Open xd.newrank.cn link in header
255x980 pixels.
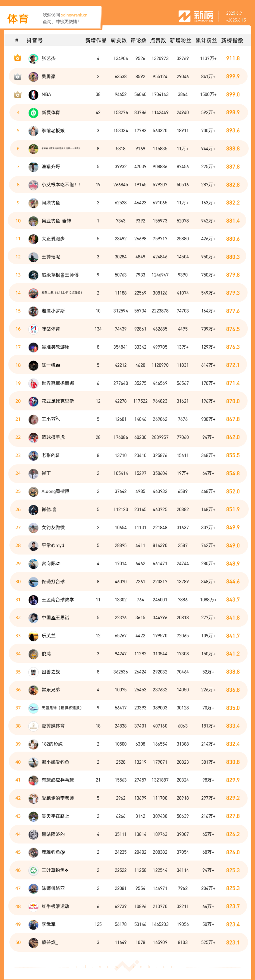[74, 15]
